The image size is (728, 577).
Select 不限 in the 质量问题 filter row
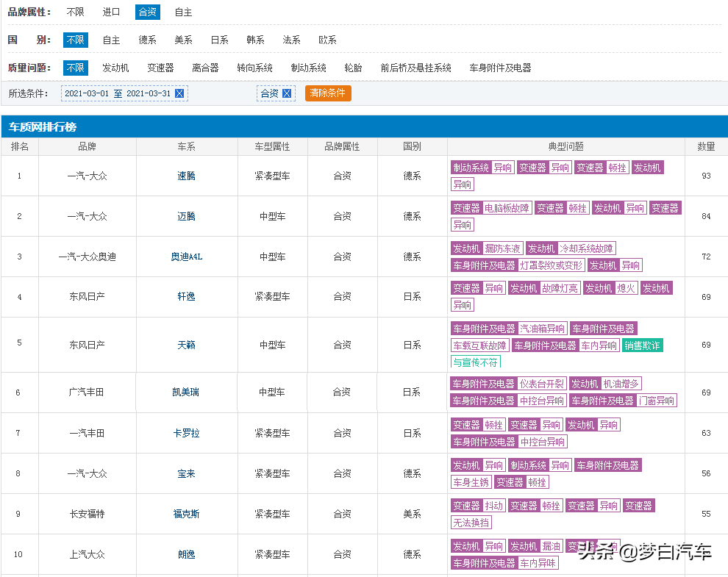(x=75, y=68)
